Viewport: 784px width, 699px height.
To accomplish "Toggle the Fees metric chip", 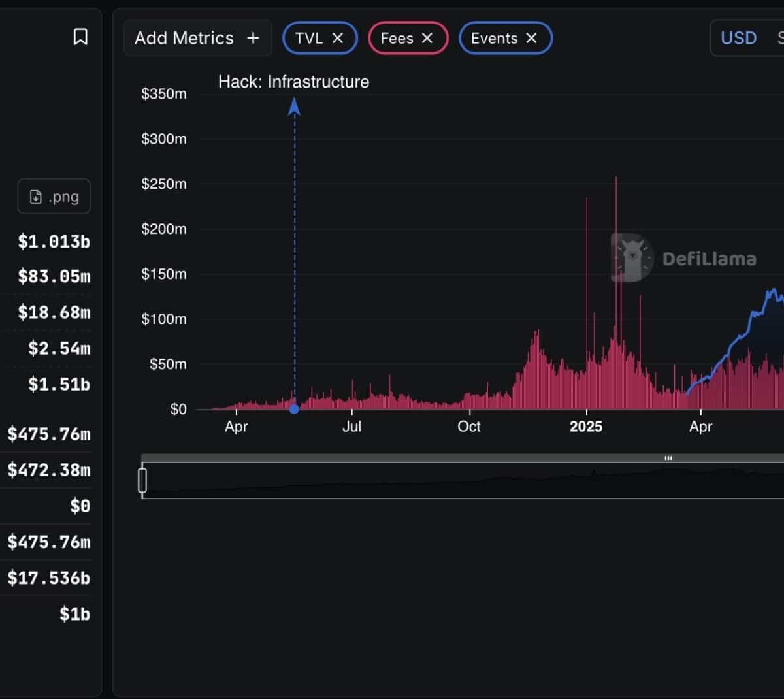I will [x=397, y=38].
